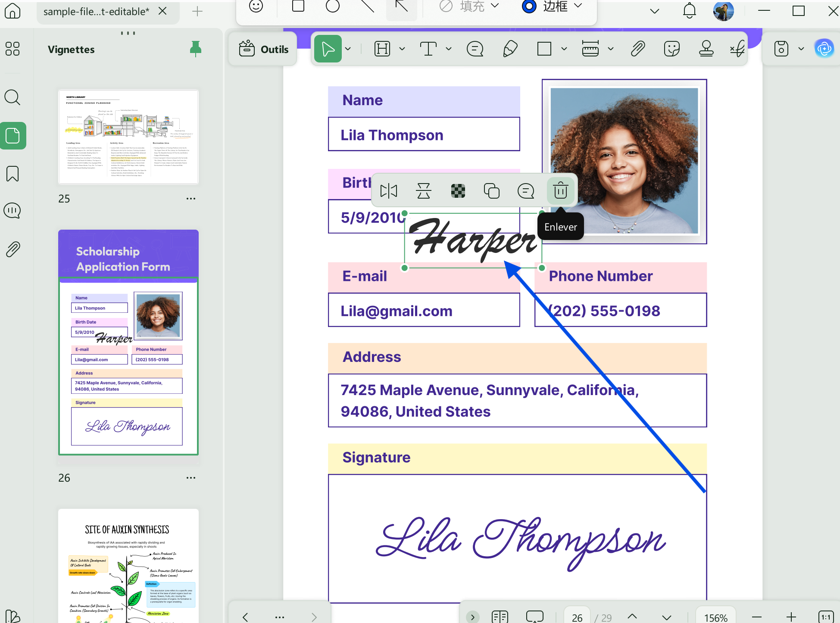Open the notifications bell

pos(690,11)
